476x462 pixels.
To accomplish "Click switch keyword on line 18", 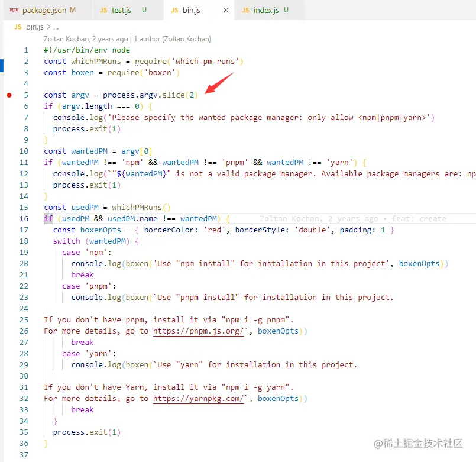I will point(66,241).
